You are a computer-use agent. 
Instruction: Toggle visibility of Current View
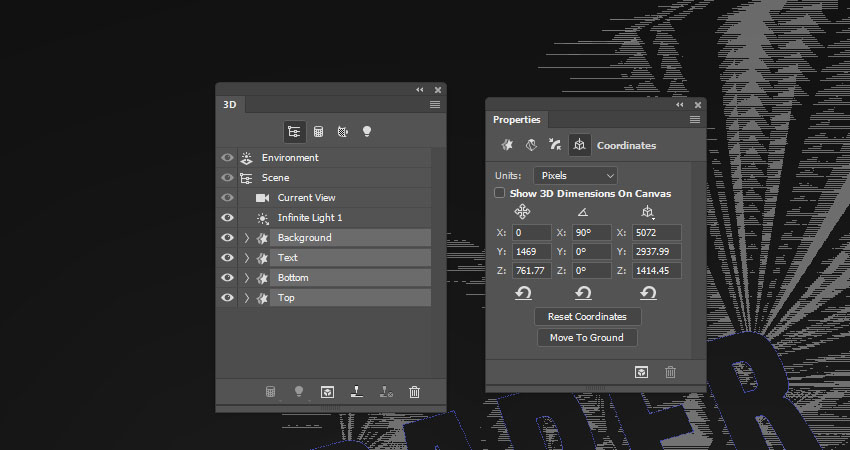(x=227, y=198)
